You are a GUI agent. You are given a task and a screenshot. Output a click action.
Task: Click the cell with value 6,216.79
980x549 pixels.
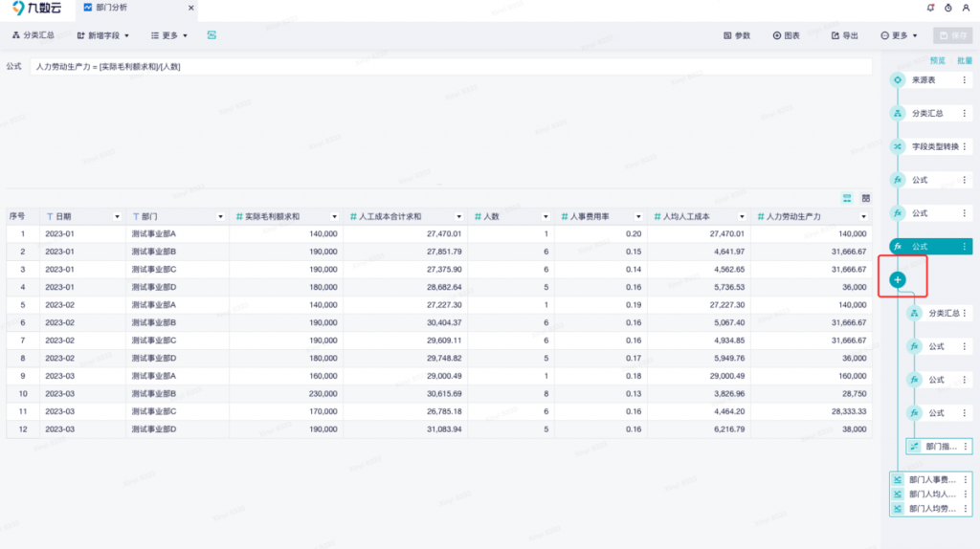(699, 429)
